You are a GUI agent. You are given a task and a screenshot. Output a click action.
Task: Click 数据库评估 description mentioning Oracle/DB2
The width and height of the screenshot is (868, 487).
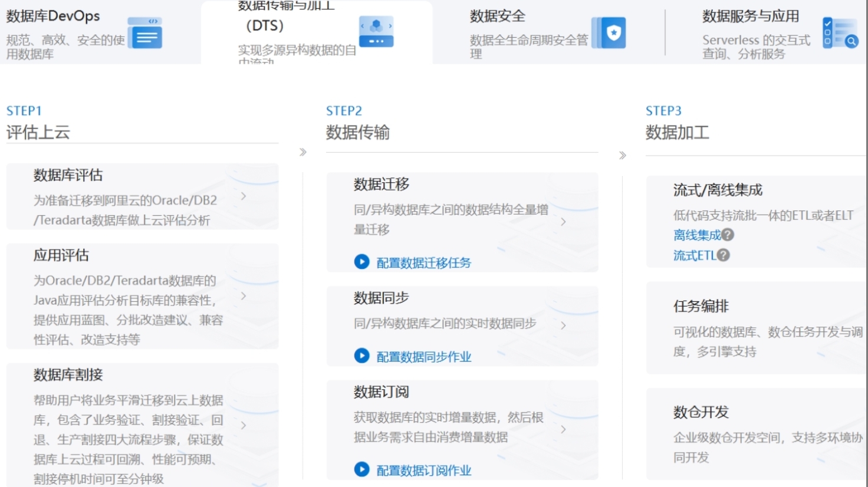pyautogui.click(x=125, y=210)
